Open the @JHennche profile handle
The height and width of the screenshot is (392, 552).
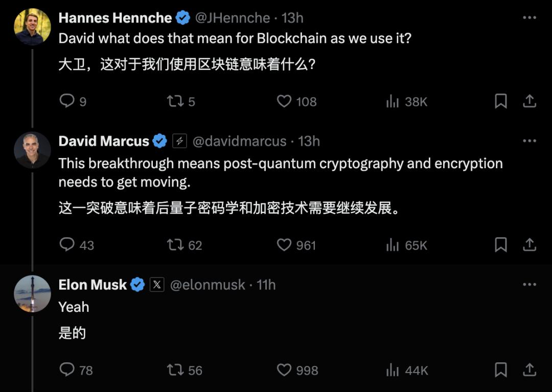(233, 18)
